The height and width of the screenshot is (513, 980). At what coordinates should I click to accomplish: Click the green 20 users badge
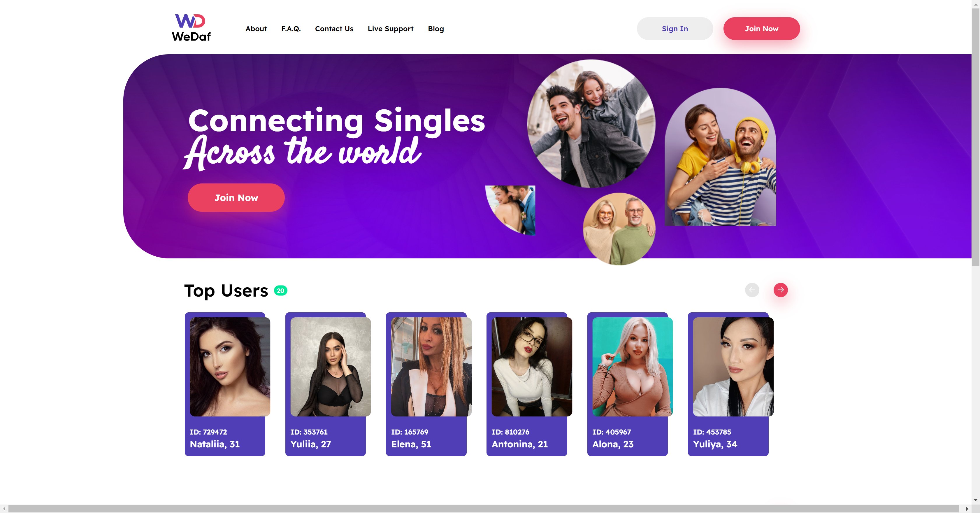[280, 290]
